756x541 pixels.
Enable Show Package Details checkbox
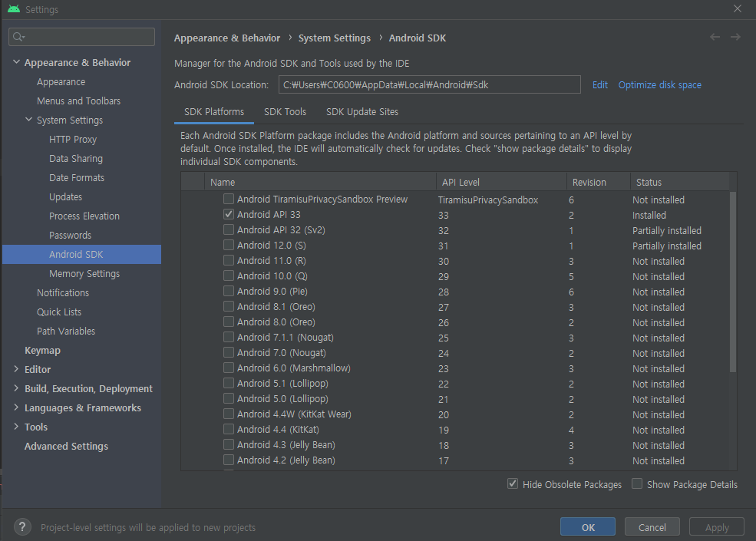click(637, 483)
